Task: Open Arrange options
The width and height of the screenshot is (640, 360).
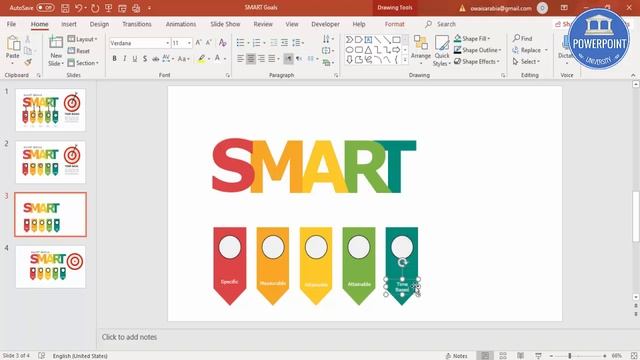Action: click(x=421, y=50)
